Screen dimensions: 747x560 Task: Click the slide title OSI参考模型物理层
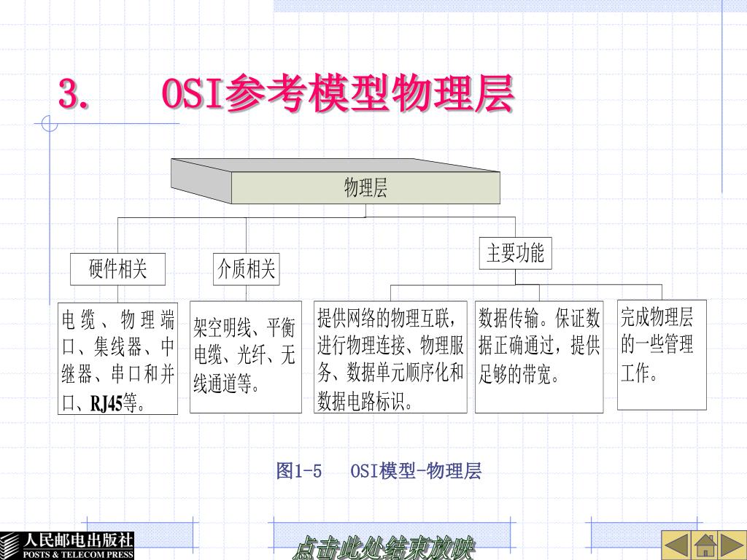[338, 93]
